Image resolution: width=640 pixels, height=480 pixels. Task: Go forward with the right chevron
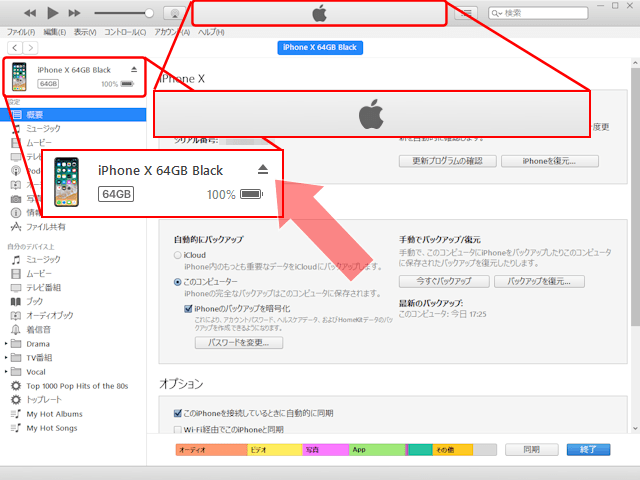click(x=31, y=48)
